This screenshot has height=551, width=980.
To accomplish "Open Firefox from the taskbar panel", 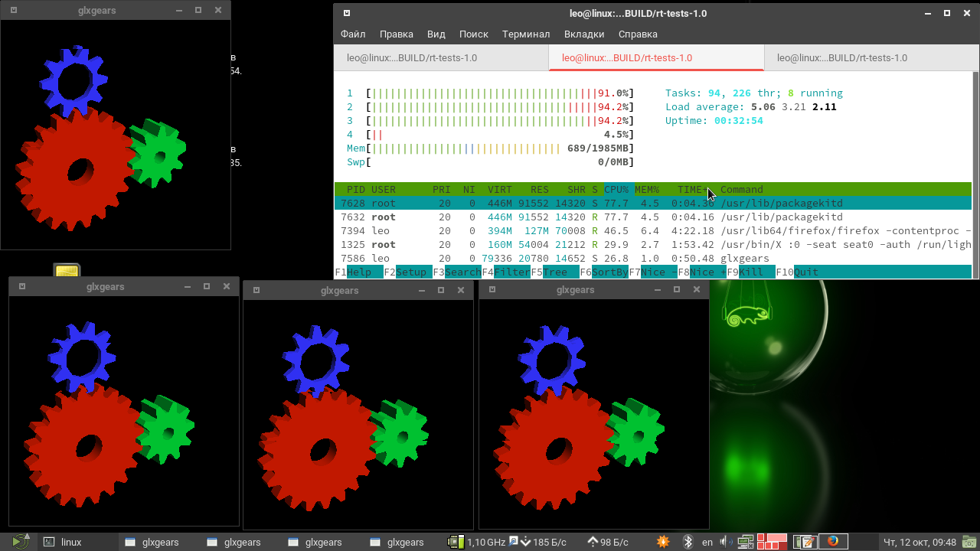I will [x=832, y=542].
